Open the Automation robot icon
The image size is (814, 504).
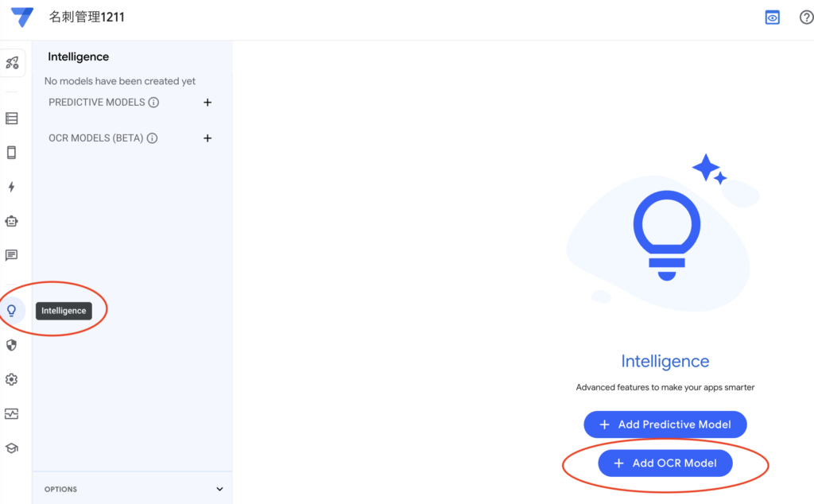pyautogui.click(x=12, y=221)
